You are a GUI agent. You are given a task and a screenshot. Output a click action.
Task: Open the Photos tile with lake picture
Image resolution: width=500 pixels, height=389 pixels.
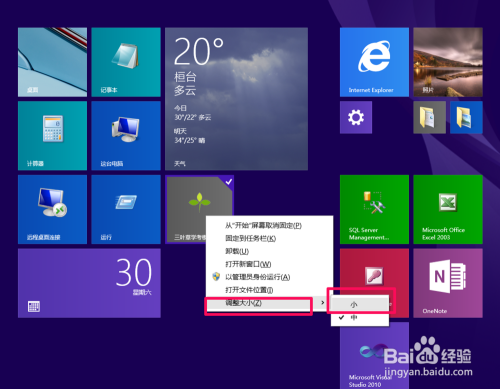pos(448,62)
